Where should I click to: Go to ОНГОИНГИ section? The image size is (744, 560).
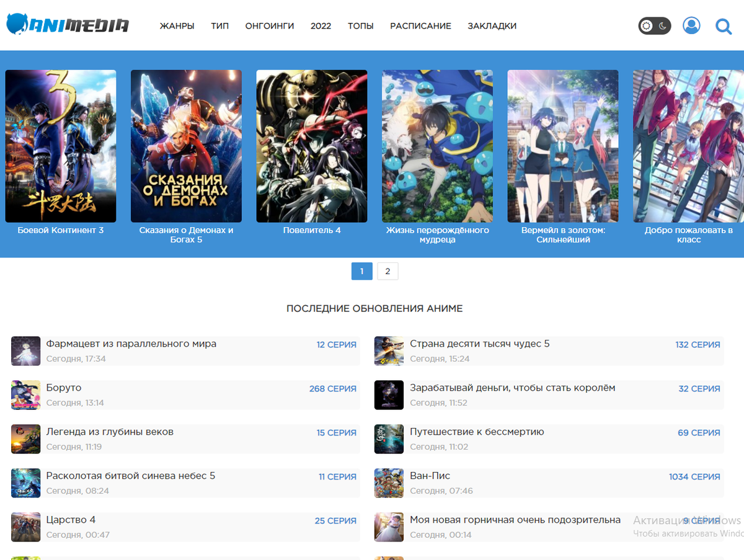(270, 26)
